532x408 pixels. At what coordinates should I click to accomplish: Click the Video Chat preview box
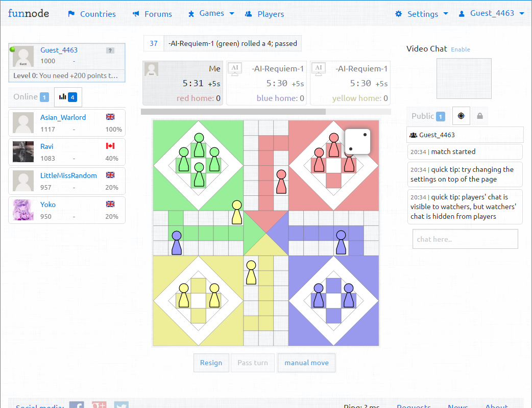[x=464, y=79]
